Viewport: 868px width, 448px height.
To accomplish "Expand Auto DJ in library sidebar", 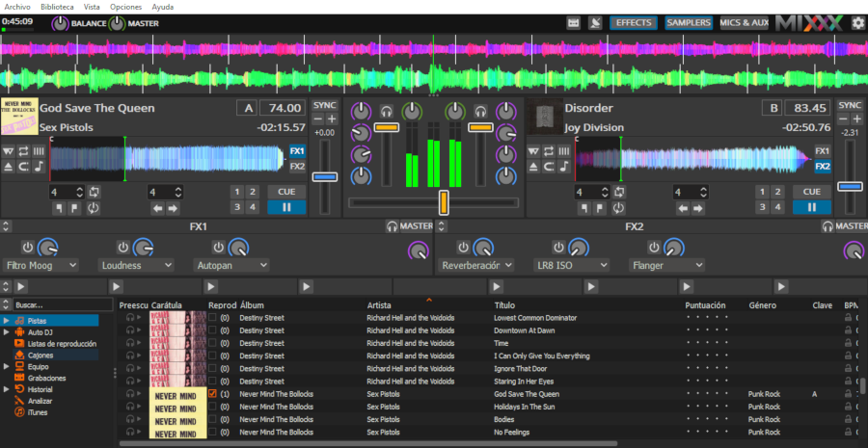I will (x=6, y=332).
